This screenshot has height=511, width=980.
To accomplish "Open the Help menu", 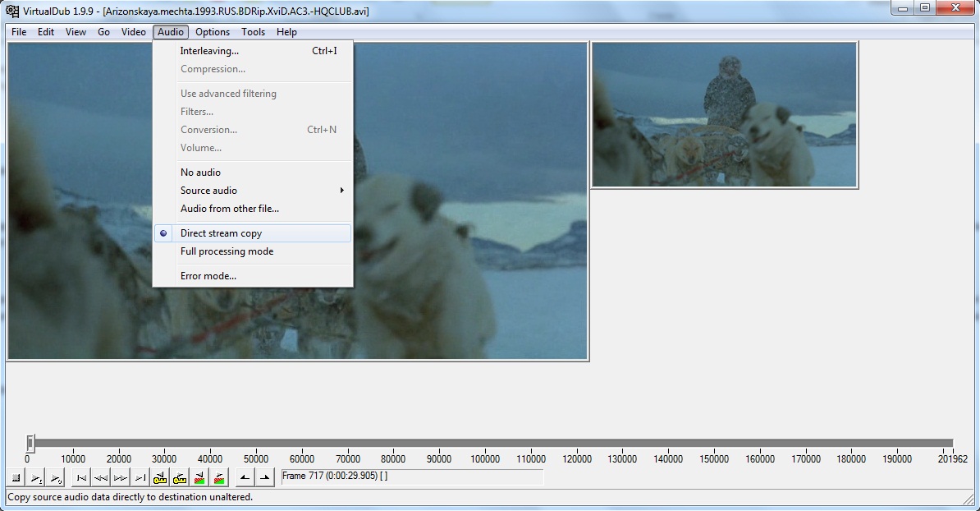I will pos(287,32).
